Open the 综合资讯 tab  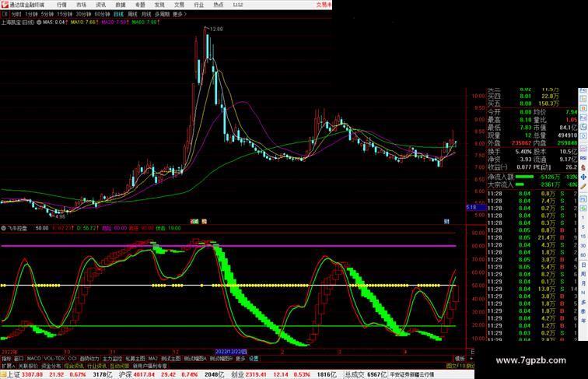point(74,366)
